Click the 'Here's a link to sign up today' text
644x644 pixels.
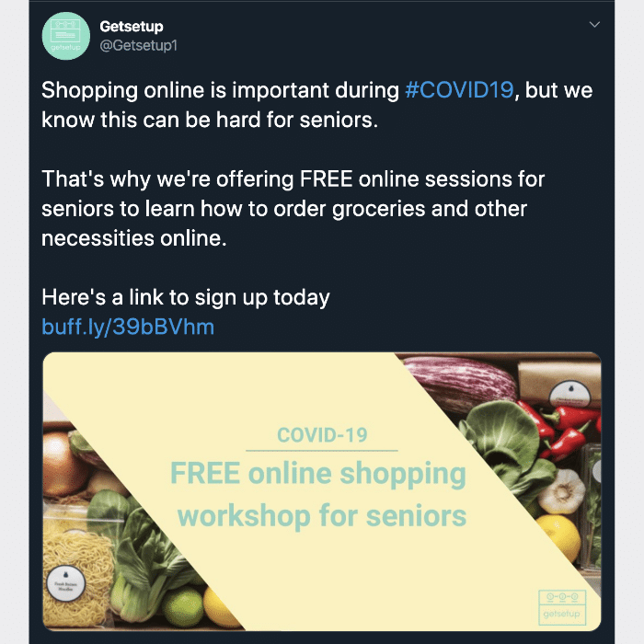coord(186,297)
